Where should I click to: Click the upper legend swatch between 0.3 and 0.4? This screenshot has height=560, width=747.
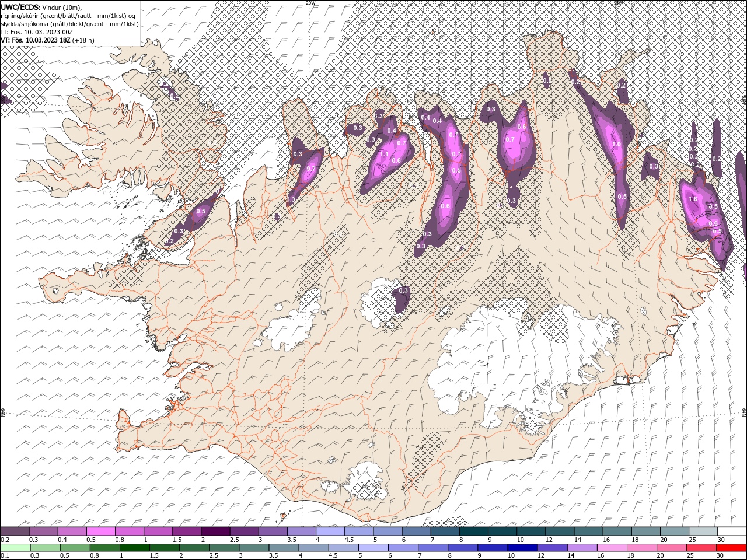click(43, 531)
